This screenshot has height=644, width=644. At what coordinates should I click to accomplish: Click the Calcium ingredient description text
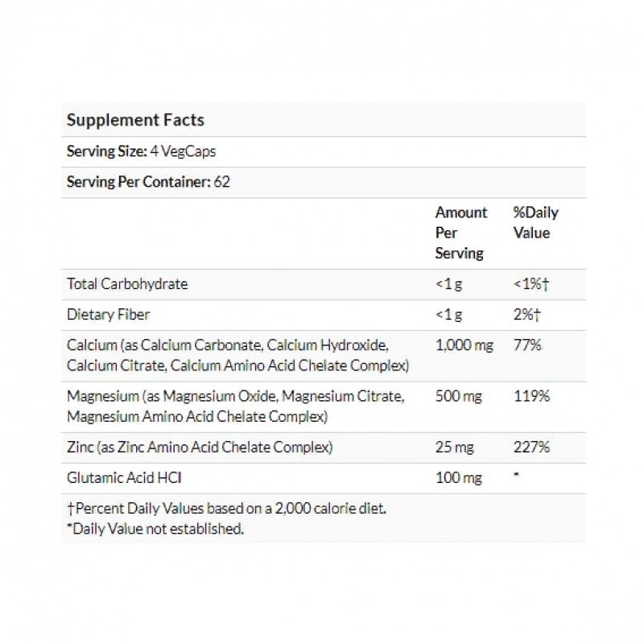239,356
